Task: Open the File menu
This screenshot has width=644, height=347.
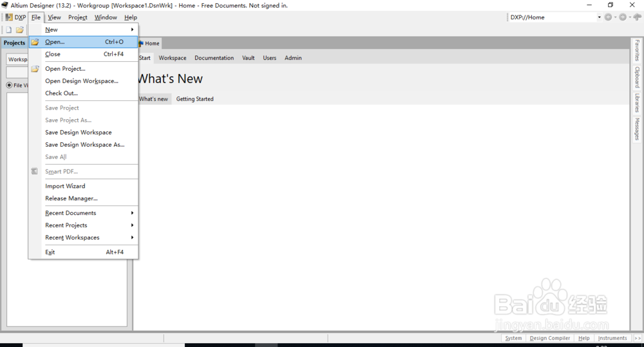Action: point(36,17)
